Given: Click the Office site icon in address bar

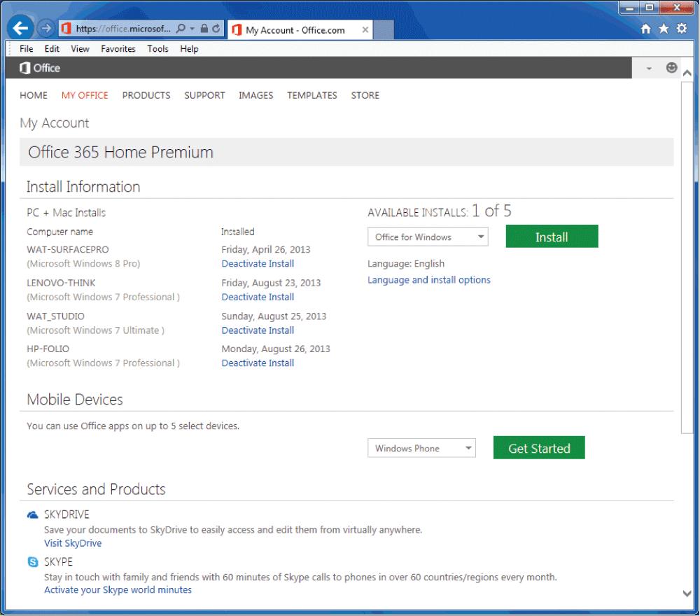Looking at the screenshot, I should [66, 29].
